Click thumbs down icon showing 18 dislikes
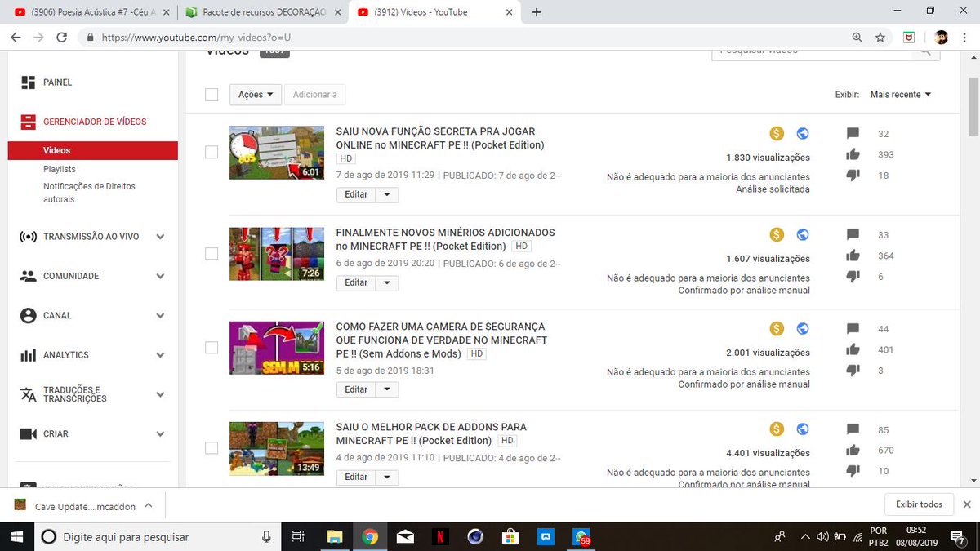Screen dimensions: 980x551 pyautogui.click(x=853, y=176)
